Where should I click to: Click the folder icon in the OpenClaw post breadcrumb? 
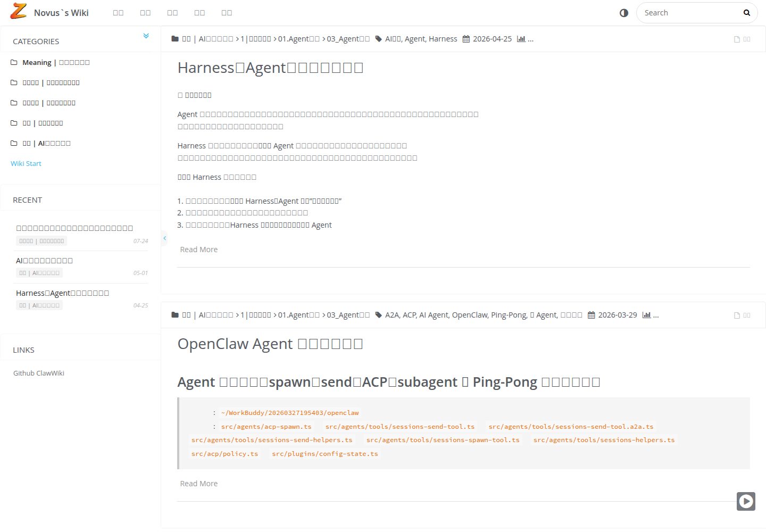(175, 315)
